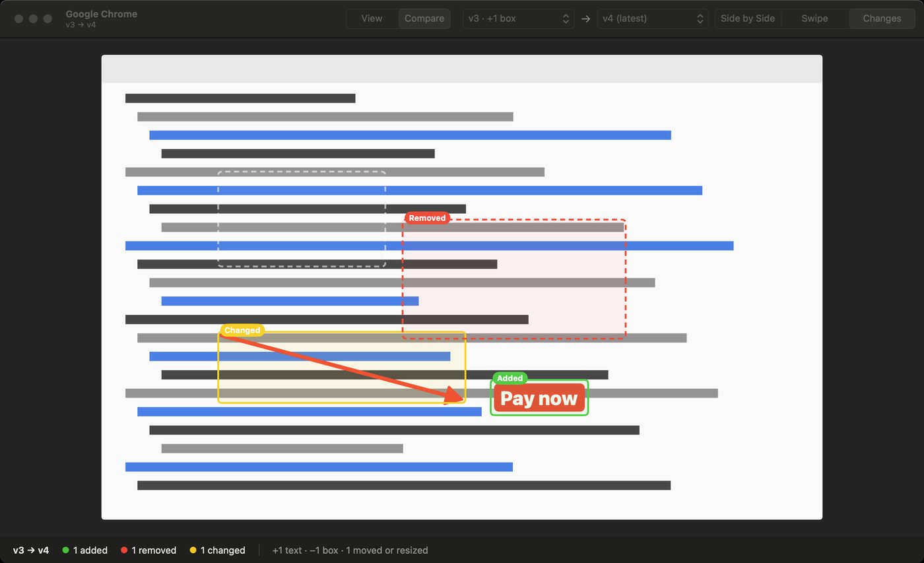Viewport: 924px width, 563px height.
Task: Click the "Google Chrome" window title
Action: click(x=102, y=14)
